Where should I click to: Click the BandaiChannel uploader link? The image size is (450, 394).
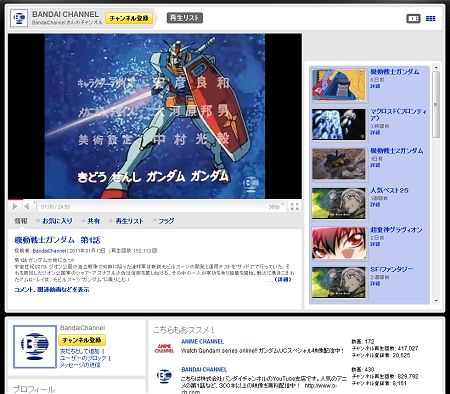tap(49, 251)
